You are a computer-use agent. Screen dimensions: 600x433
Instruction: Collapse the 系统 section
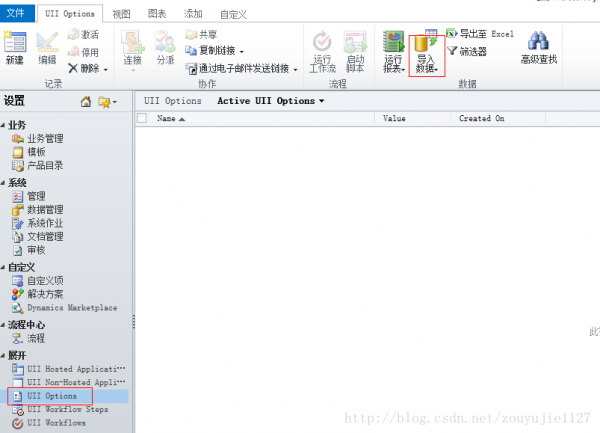point(3,183)
